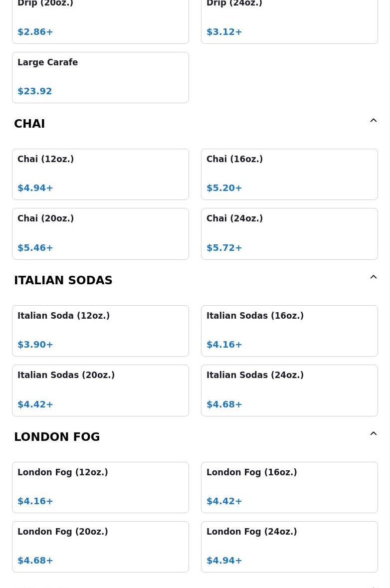Choose Italian Sodas (20oz.) item
This screenshot has width=390, height=588.
coord(100,390)
